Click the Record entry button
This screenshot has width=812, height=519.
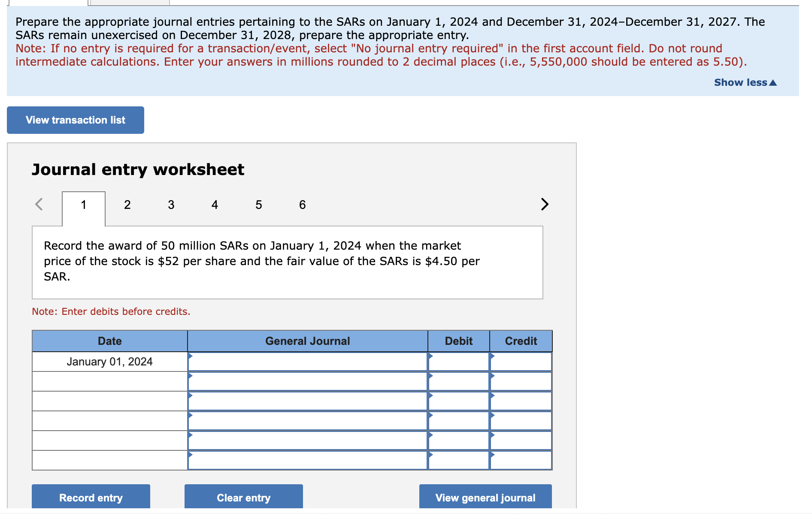[x=91, y=497]
